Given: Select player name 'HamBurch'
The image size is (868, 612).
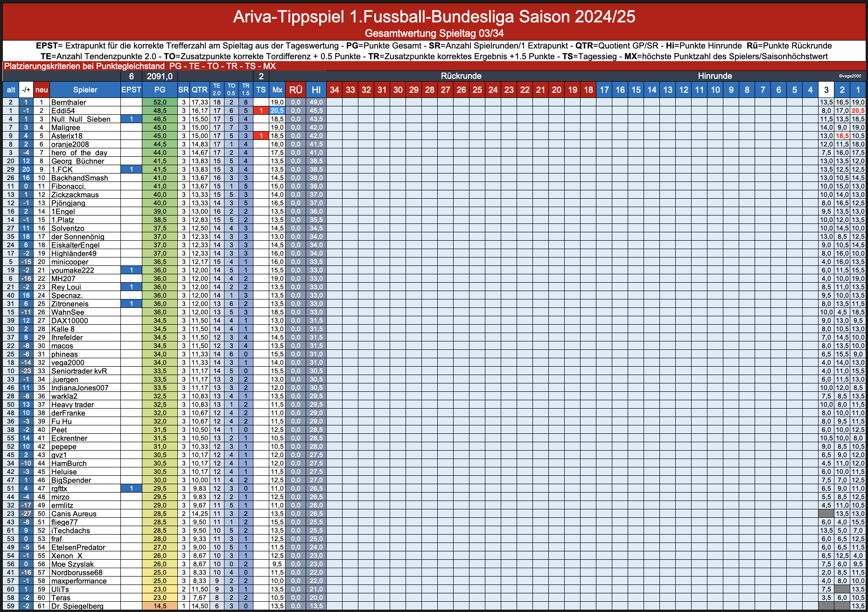Looking at the screenshot, I should point(69,463).
